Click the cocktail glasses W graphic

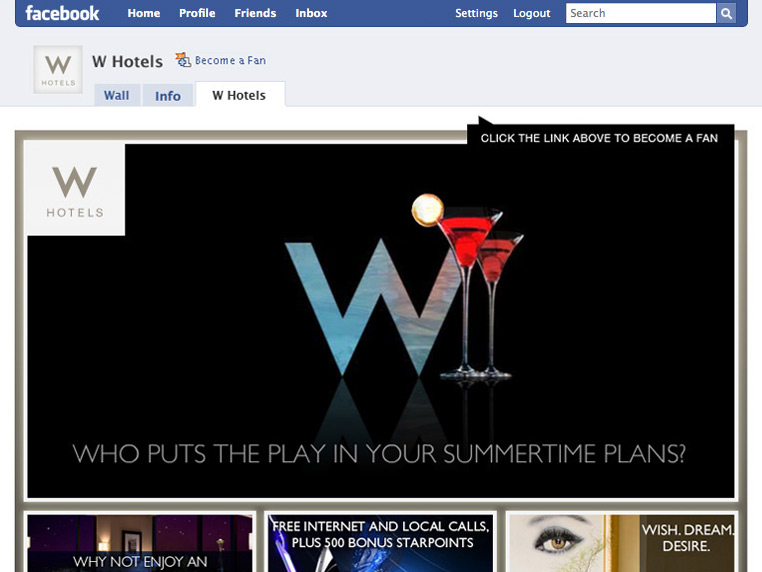[x=404, y=287]
